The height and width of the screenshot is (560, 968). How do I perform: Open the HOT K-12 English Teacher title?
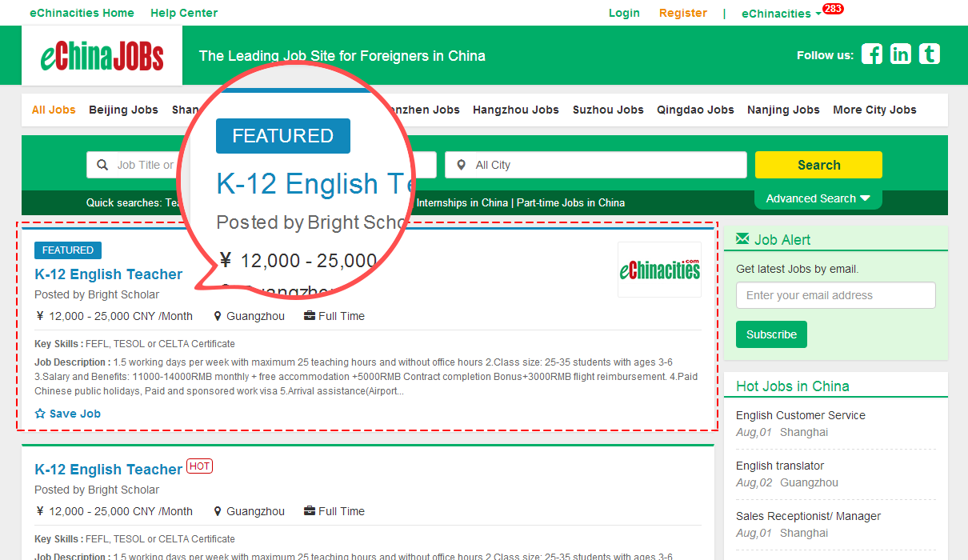[x=109, y=470]
